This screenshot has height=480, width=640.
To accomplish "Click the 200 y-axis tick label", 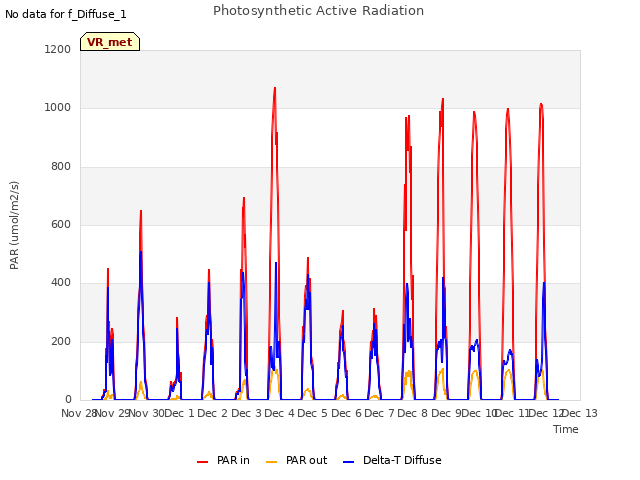I will (61, 341).
